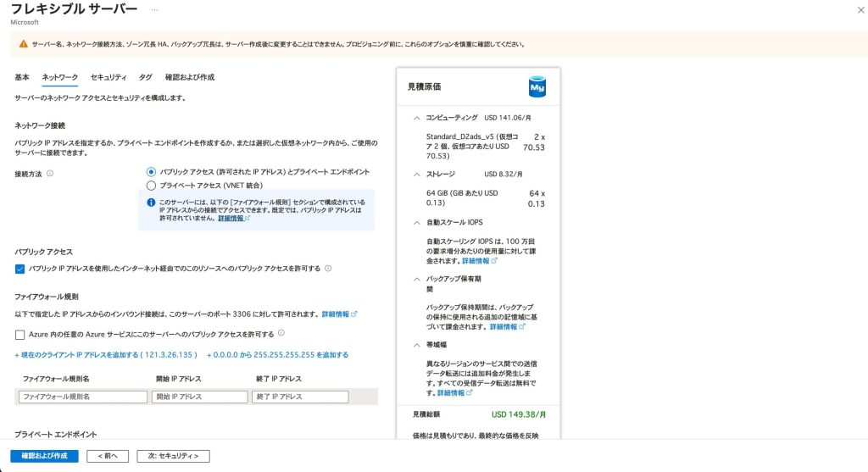The width and height of the screenshot is (868, 472).
Task: Click the warning icon in the top banner
Action: pos(24,44)
